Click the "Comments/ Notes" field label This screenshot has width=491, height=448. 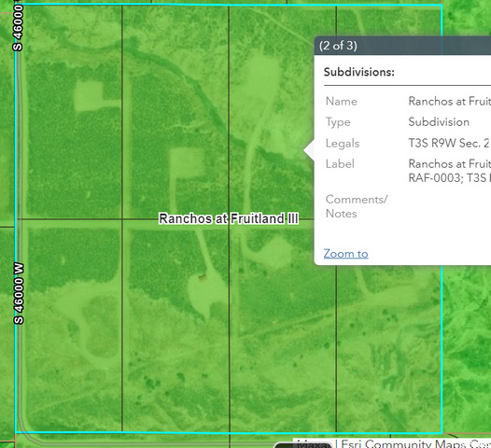click(357, 206)
